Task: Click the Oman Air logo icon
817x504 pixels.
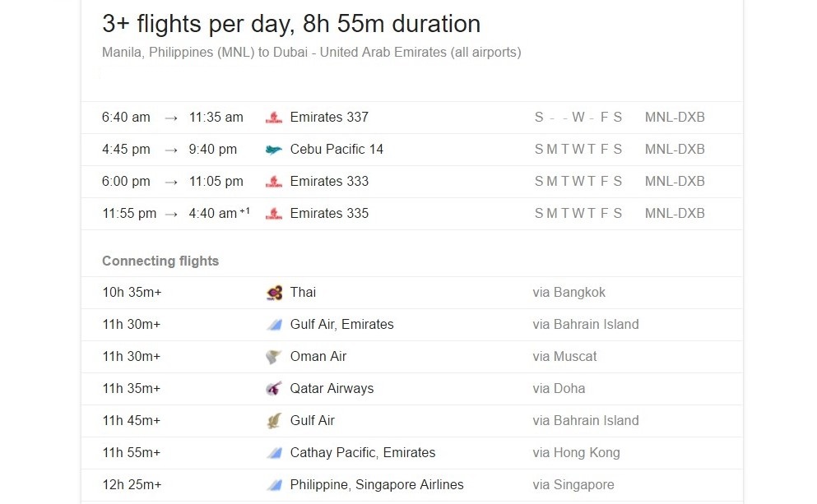Action: pyautogui.click(x=274, y=357)
